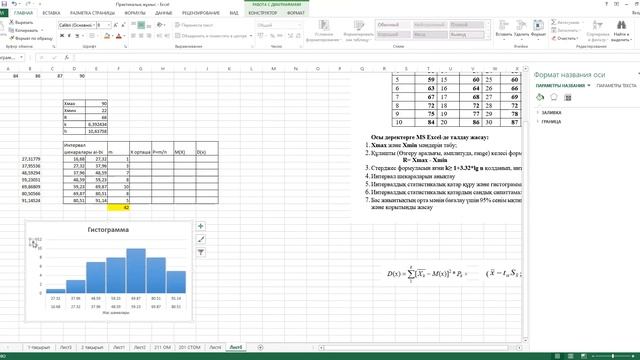Open Merge and Center dropdown arrow

tap(251, 36)
